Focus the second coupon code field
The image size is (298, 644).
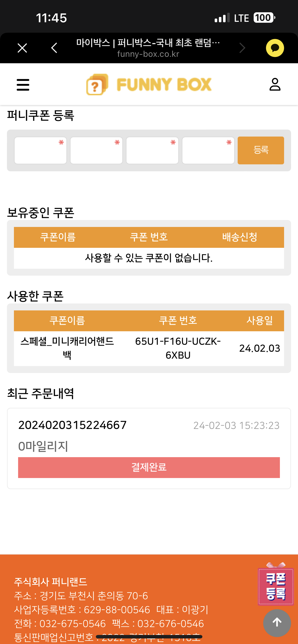pyautogui.click(x=96, y=150)
